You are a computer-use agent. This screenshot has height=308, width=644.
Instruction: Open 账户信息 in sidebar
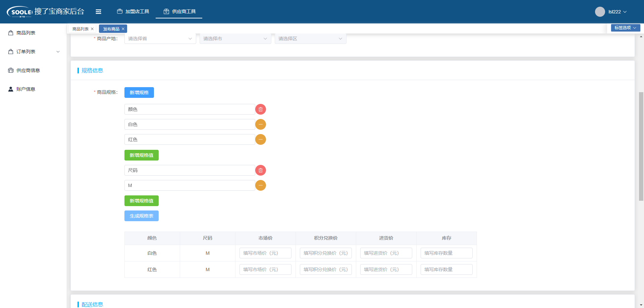[26, 89]
